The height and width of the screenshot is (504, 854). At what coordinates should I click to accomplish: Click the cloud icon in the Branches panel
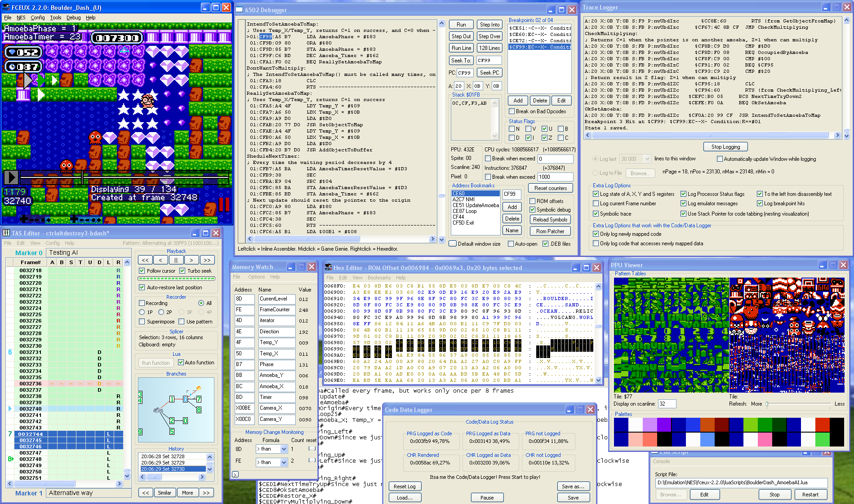tap(157, 410)
